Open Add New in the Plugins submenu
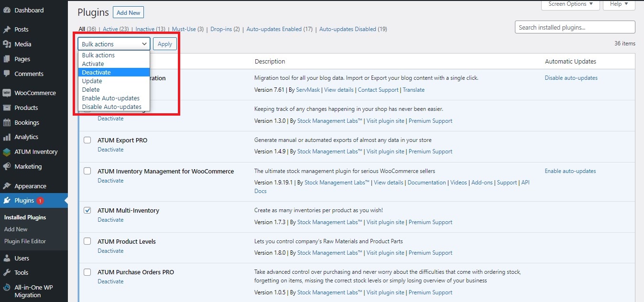Image resolution: width=644 pixels, height=302 pixels. click(x=16, y=229)
